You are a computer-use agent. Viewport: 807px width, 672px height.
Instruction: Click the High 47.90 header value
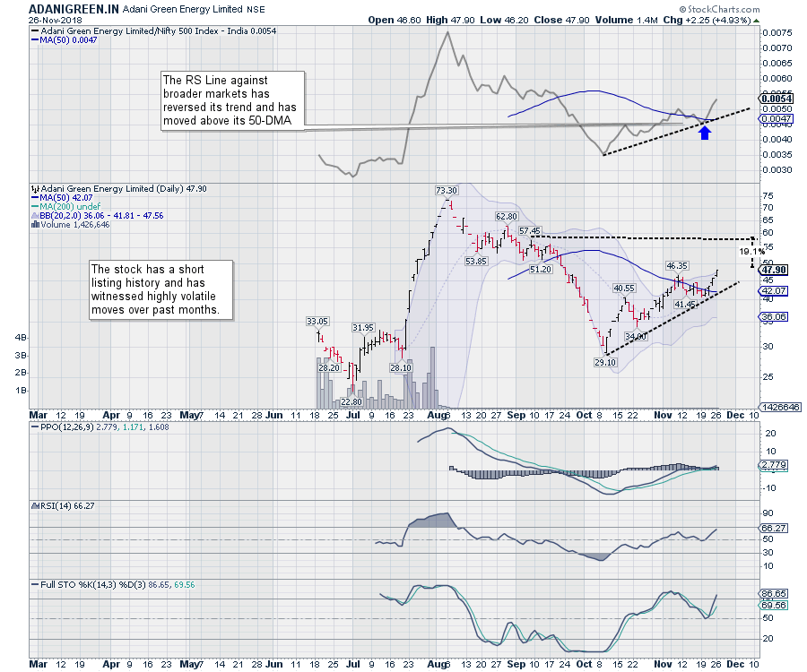click(450, 20)
